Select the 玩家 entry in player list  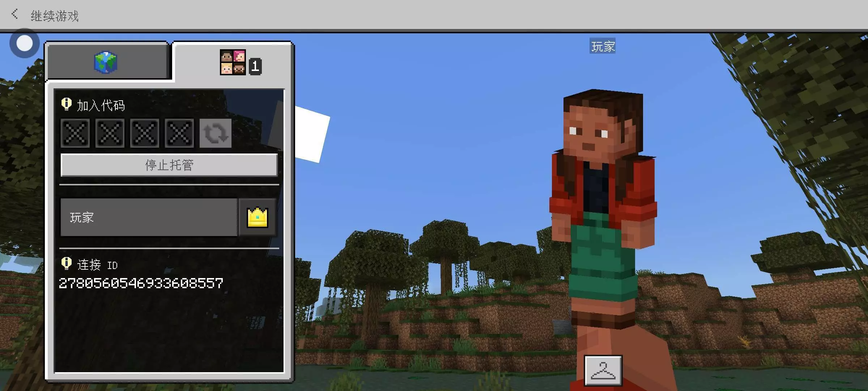coord(149,217)
